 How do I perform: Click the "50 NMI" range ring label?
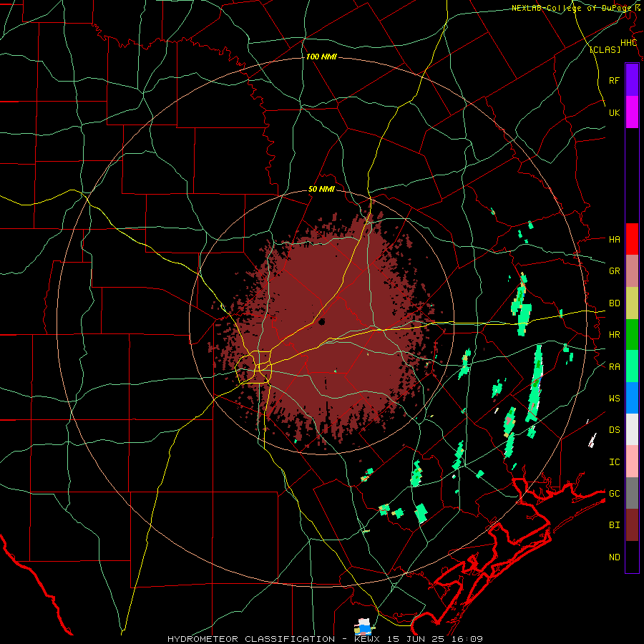click(x=321, y=190)
